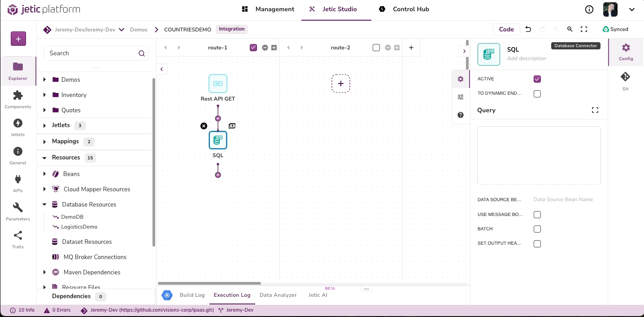Switch to Control Hub tab
The height and width of the screenshot is (317, 644).
(404, 9)
